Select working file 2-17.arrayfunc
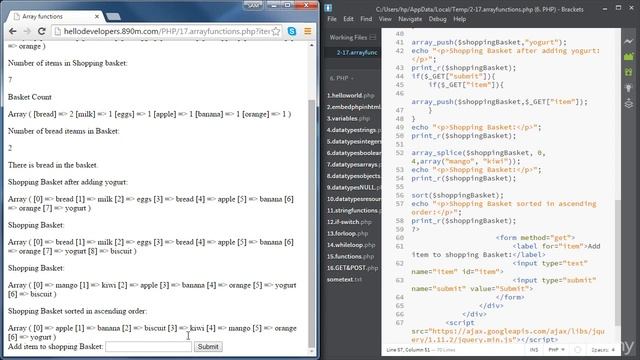The height and width of the screenshot is (360, 640). click(357, 52)
